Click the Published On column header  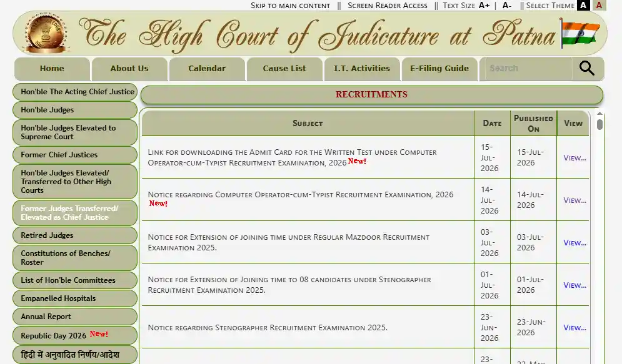(x=533, y=123)
